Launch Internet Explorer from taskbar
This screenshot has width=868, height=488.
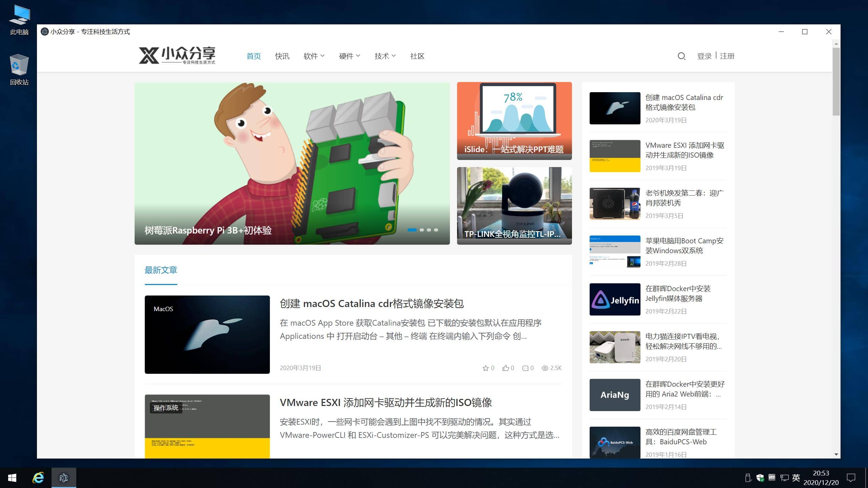coord(38,478)
